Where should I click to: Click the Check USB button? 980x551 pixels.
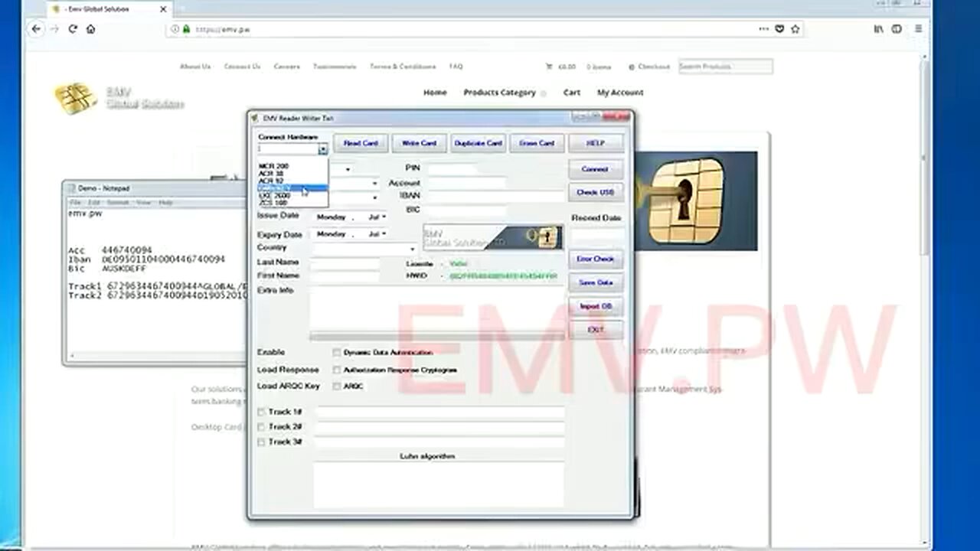(596, 192)
